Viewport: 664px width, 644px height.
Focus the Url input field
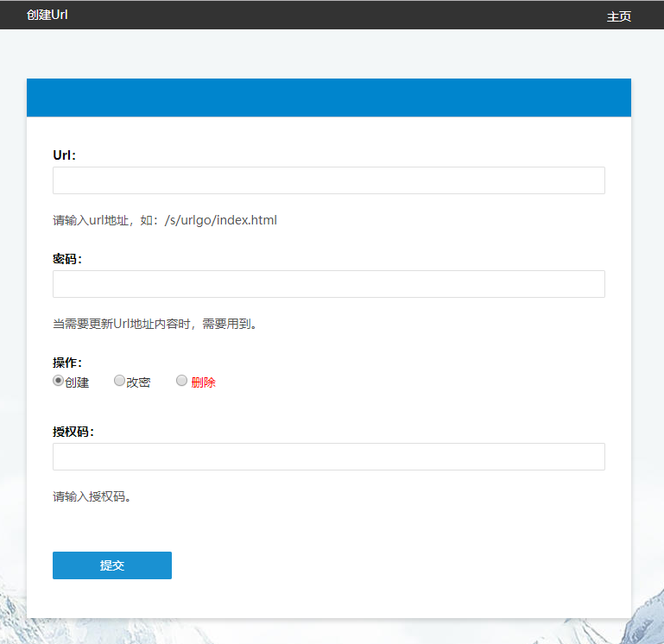tap(329, 180)
